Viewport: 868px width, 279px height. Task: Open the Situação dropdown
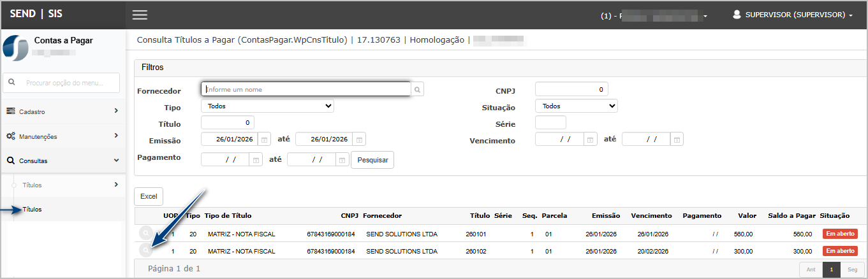tap(576, 106)
